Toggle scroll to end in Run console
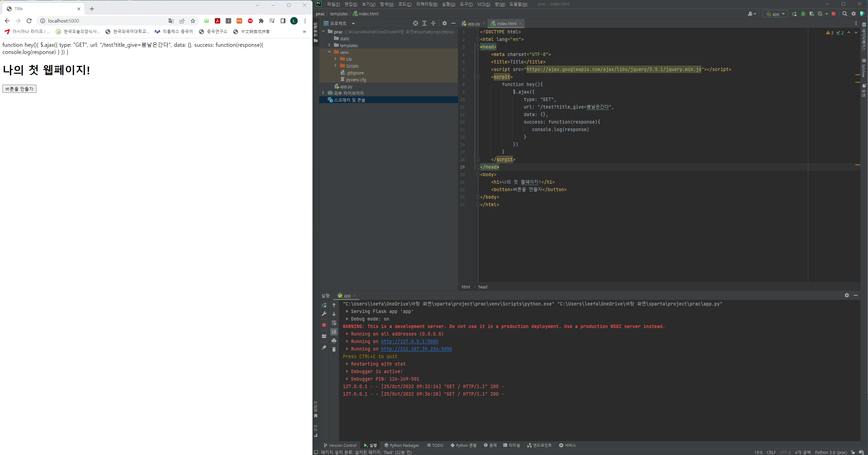This screenshot has height=455, width=868. [x=334, y=332]
